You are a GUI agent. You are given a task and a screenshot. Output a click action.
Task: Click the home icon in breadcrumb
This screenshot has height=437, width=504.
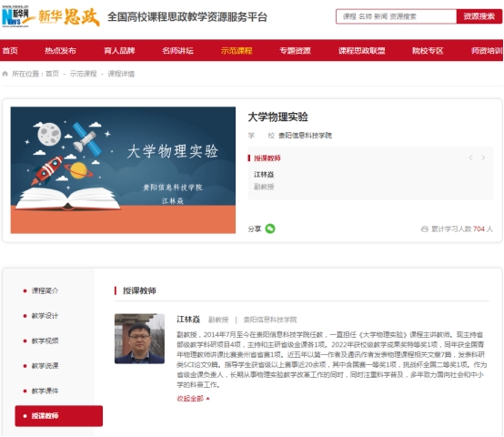pyautogui.click(x=5, y=74)
